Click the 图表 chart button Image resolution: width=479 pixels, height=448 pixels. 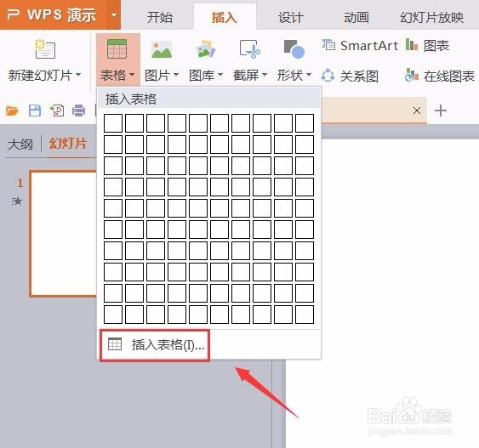[427, 46]
